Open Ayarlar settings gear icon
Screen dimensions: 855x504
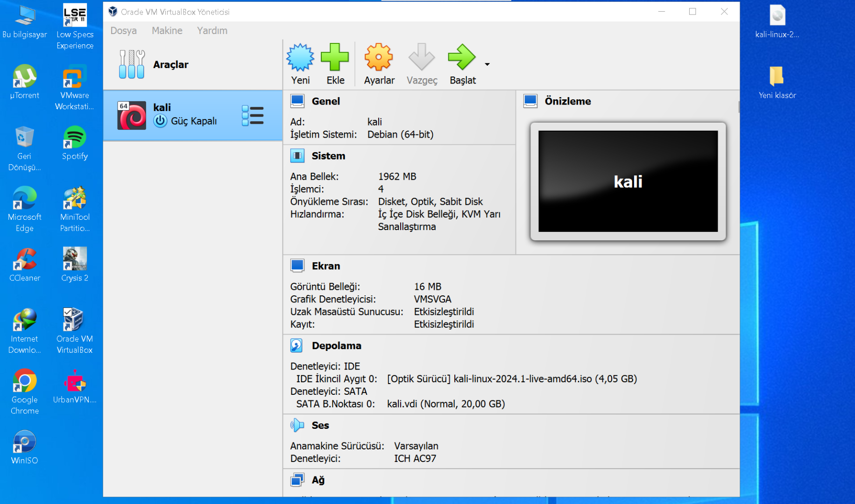pos(379,57)
